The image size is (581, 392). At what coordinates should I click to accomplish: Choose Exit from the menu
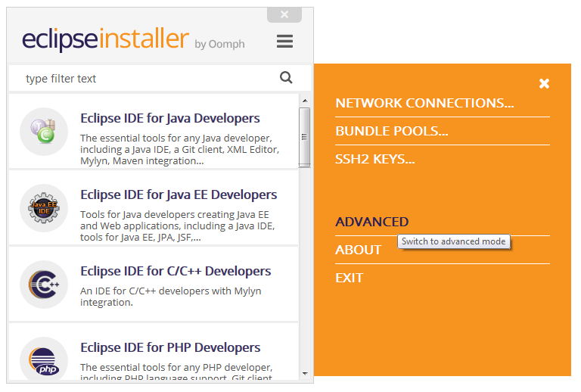click(x=349, y=278)
